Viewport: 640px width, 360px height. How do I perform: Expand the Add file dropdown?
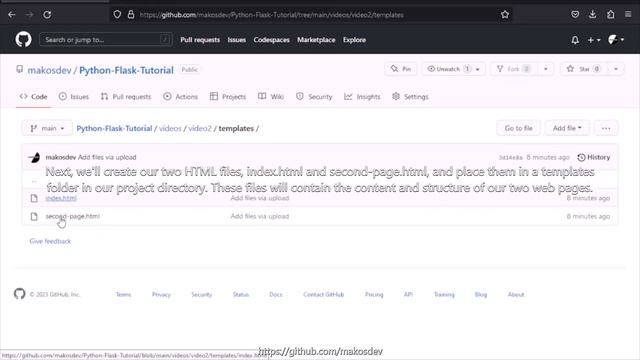[x=567, y=128]
